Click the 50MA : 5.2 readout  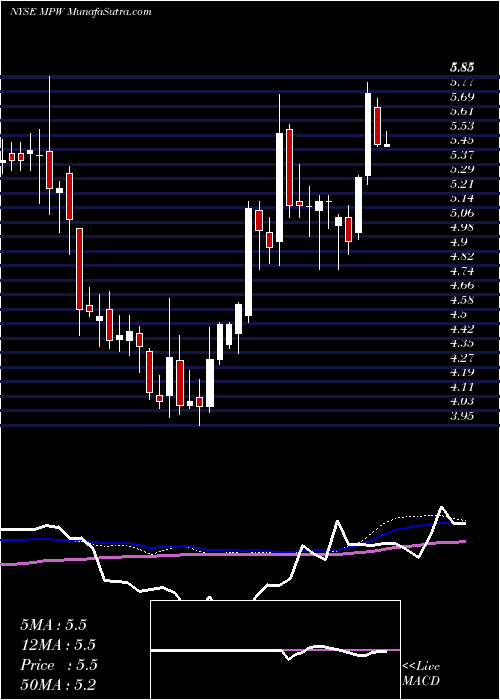[59, 685]
